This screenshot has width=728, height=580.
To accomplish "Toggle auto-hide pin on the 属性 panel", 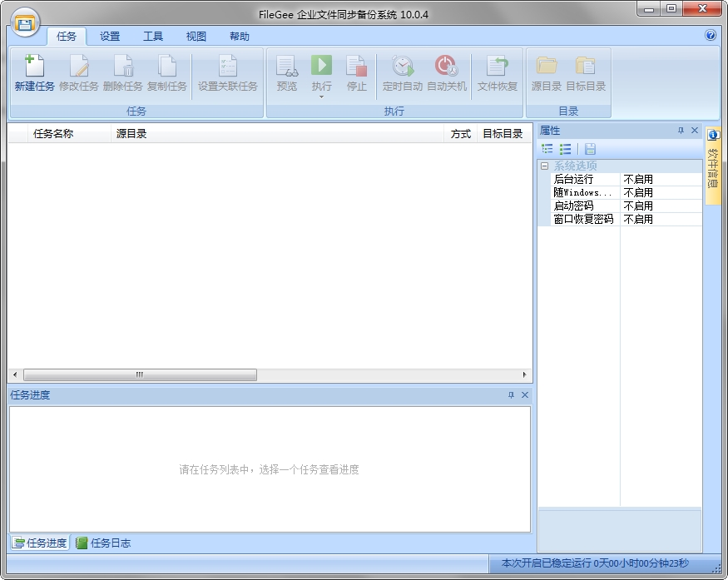I will click(x=682, y=130).
